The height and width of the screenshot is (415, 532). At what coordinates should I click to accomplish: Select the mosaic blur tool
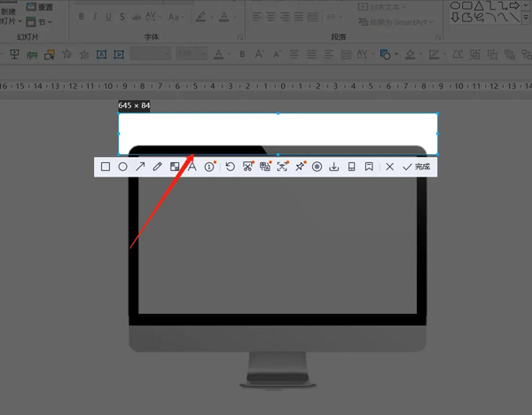(175, 167)
